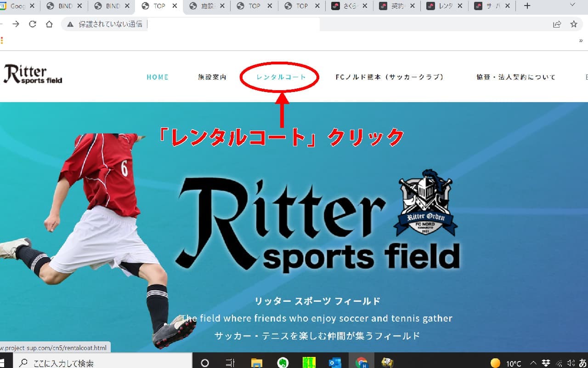The image size is (588, 368).
Task: Click the forward navigation arrow
Action: tap(16, 24)
